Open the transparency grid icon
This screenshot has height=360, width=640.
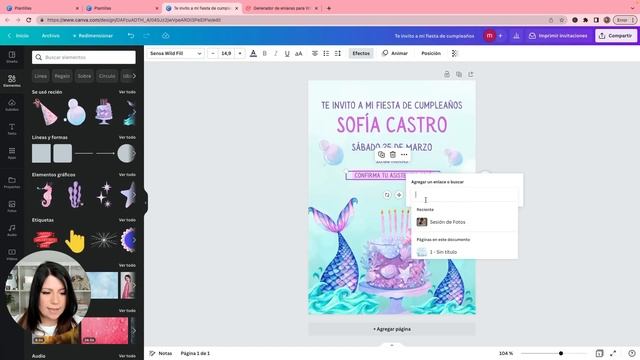click(455, 53)
